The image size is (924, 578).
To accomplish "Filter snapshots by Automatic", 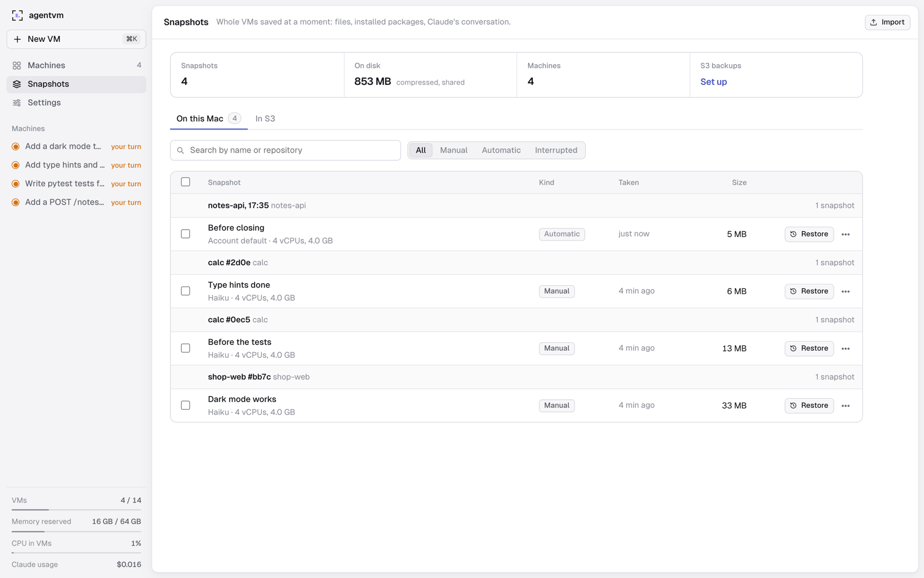I will click(501, 150).
